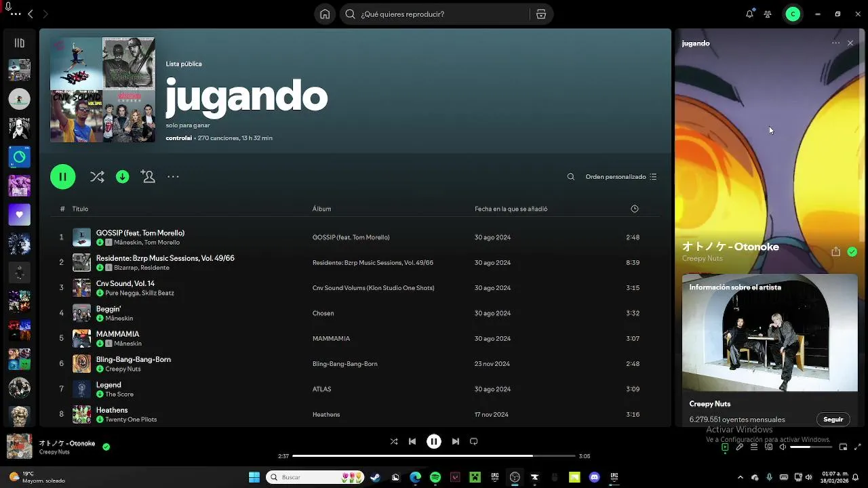Seek in the song progress bar

coord(433,456)
